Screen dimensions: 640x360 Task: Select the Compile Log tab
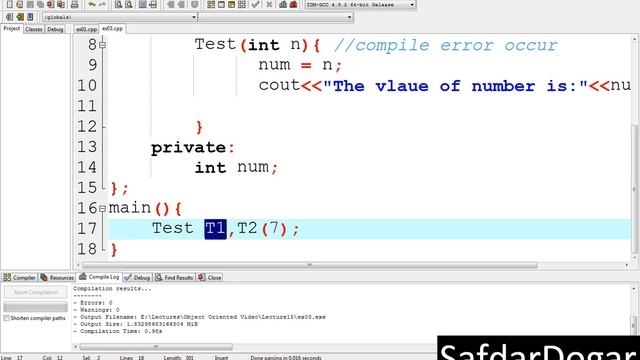(99, 277)
